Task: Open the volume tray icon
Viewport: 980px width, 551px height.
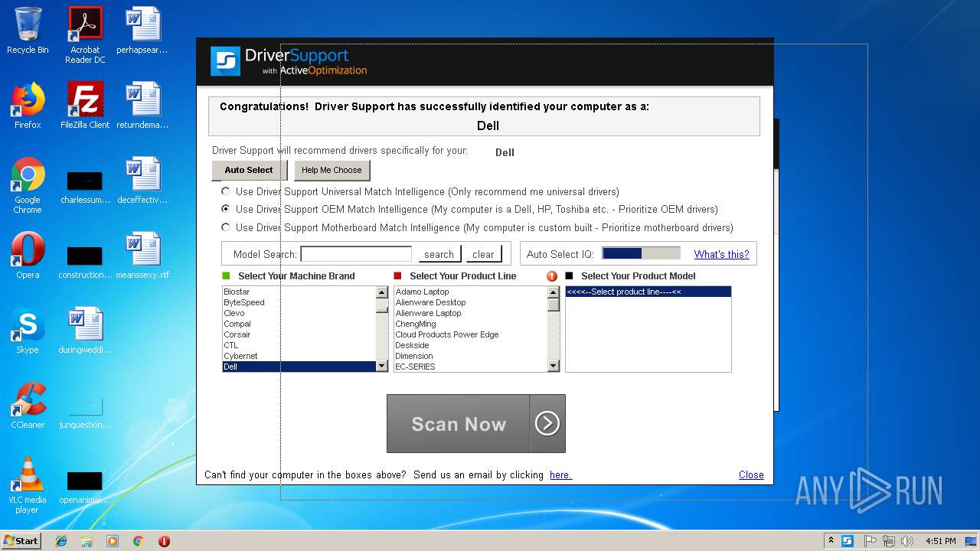Action: (907, 541)
